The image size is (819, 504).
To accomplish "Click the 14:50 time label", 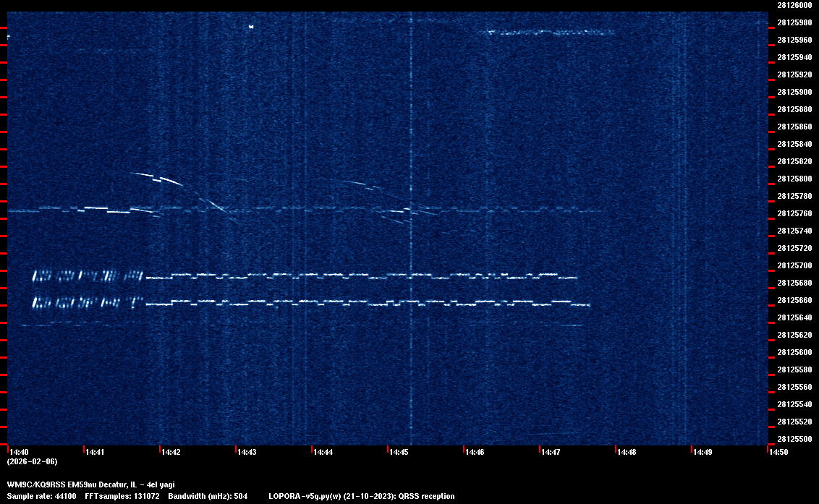I will (x=778, y=453).
